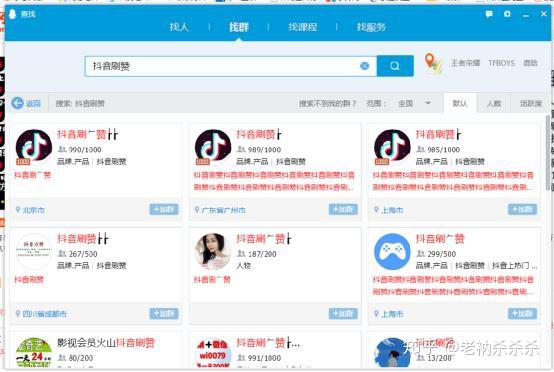Join the 北京市 group with 加群 button
Screen dimensions: 554x372
pos(164,209)
